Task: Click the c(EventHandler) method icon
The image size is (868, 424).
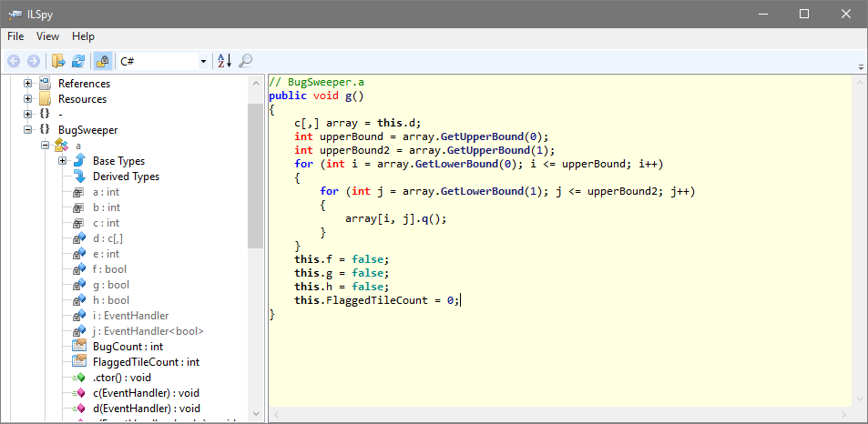Action: [79, 393]
